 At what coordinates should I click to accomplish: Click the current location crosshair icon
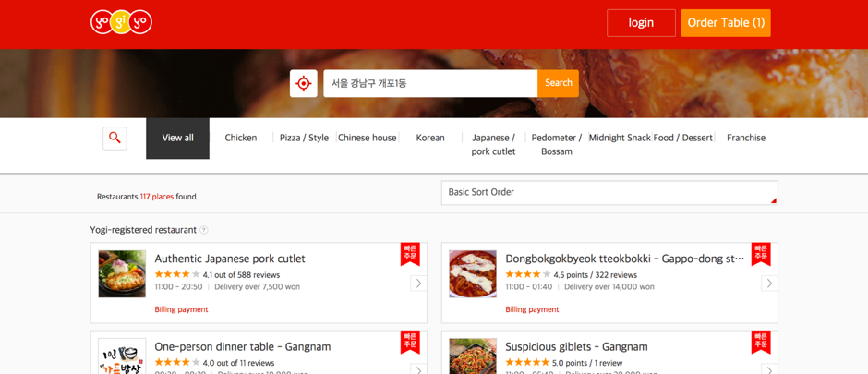click(304, 83)
